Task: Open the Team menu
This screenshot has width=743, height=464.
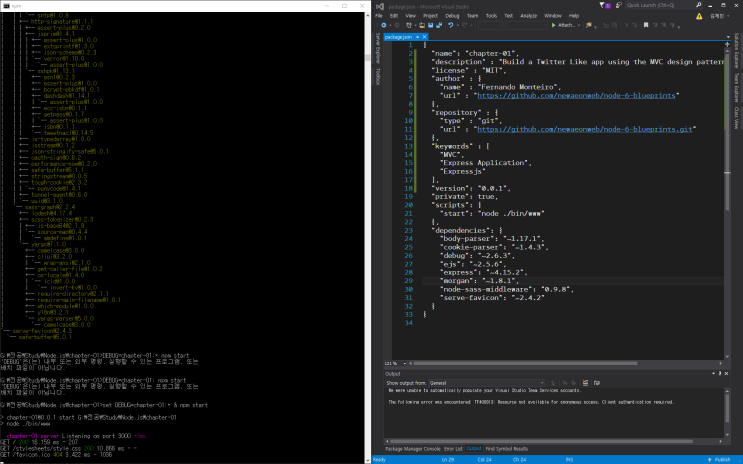Action: [472, 16]
